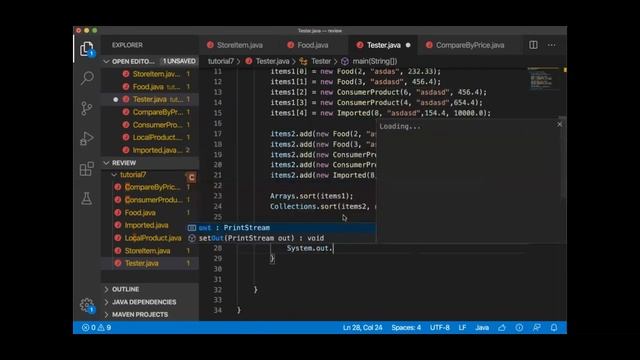
Task: Click the code minimap preview
Action: tap(543, 79)
